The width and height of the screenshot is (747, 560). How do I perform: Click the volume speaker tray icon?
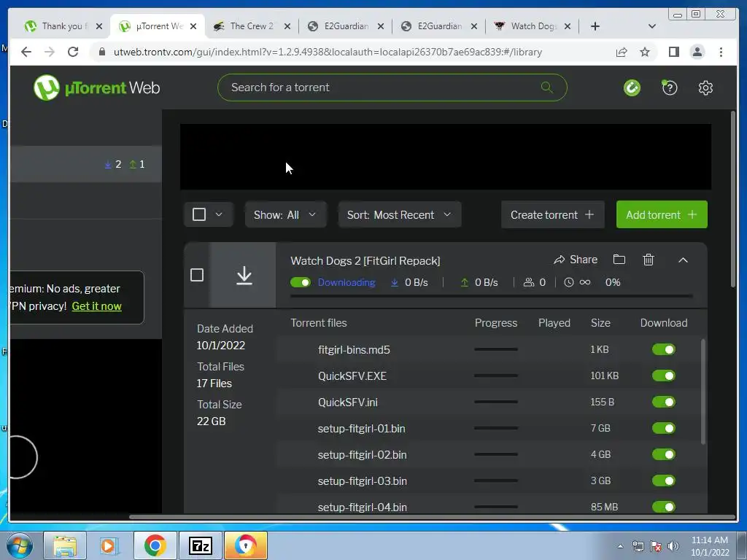[x=673, y=546]
